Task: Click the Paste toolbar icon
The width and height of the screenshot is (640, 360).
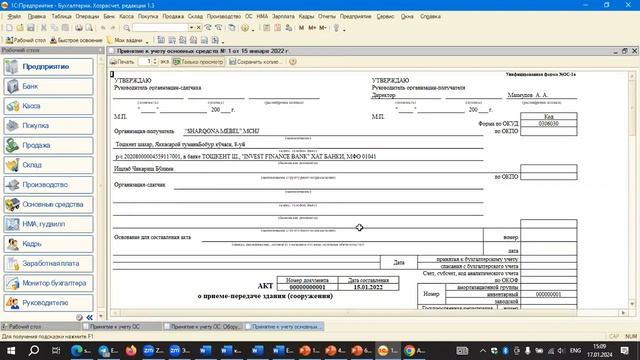Action: [65, 28]
